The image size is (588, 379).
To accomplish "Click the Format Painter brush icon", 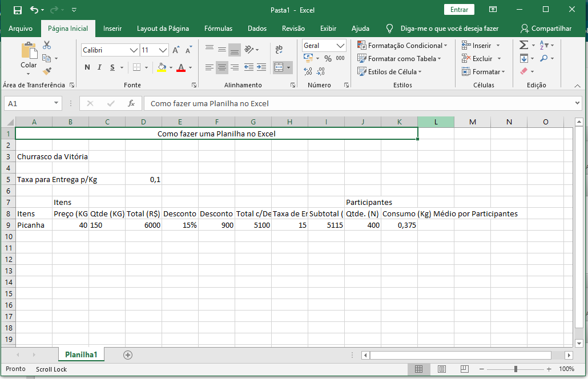I will [47, 71].
